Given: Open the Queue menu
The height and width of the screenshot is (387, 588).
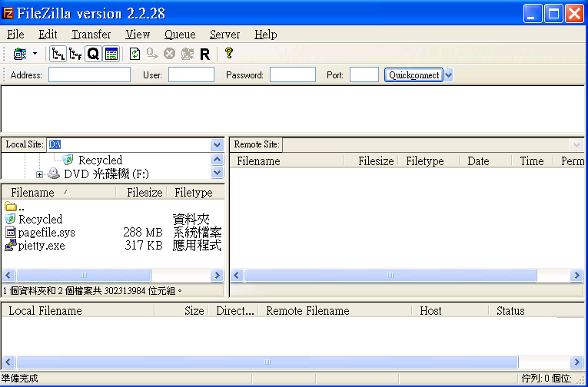Looking at the screenshot, I should tap(180, 35).
